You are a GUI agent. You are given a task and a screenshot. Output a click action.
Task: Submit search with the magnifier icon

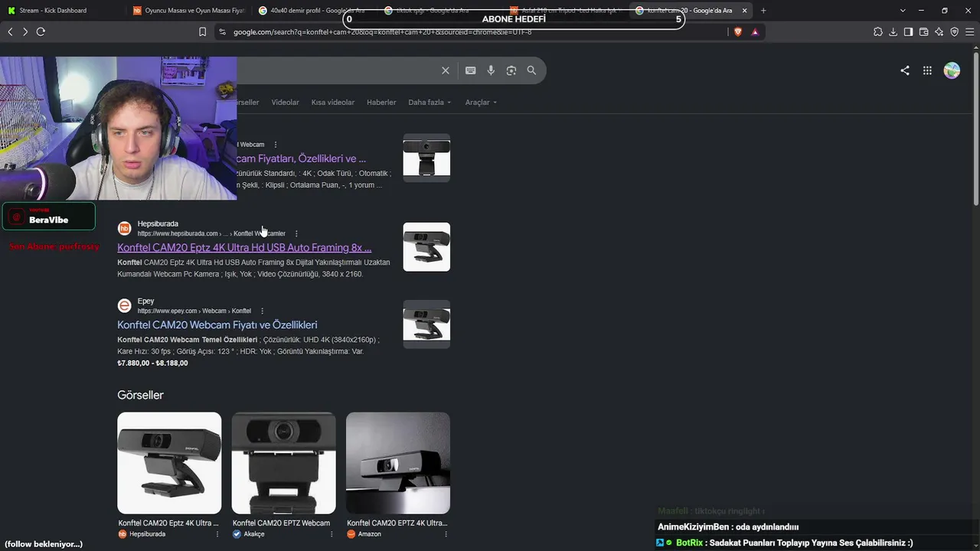coord(531,70)
